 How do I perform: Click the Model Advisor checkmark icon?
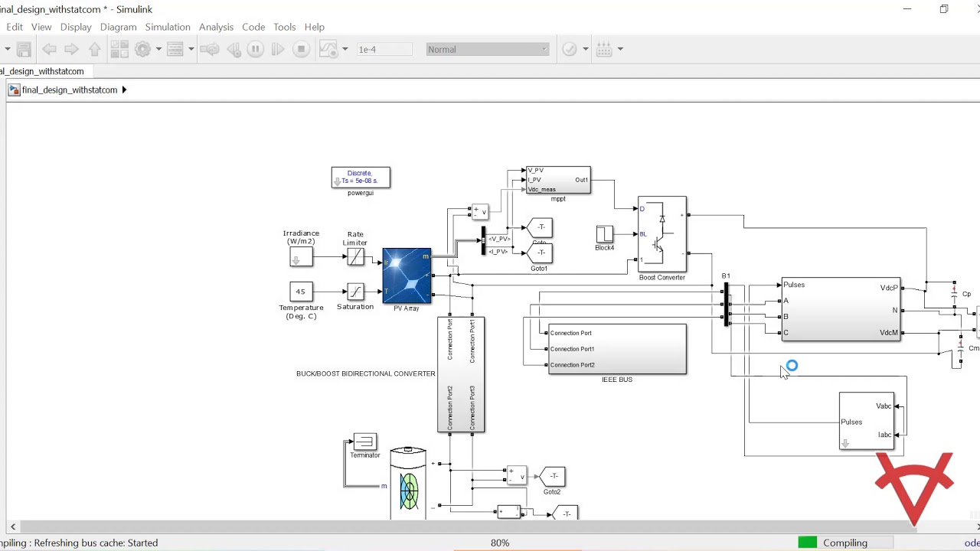[570, 49]
